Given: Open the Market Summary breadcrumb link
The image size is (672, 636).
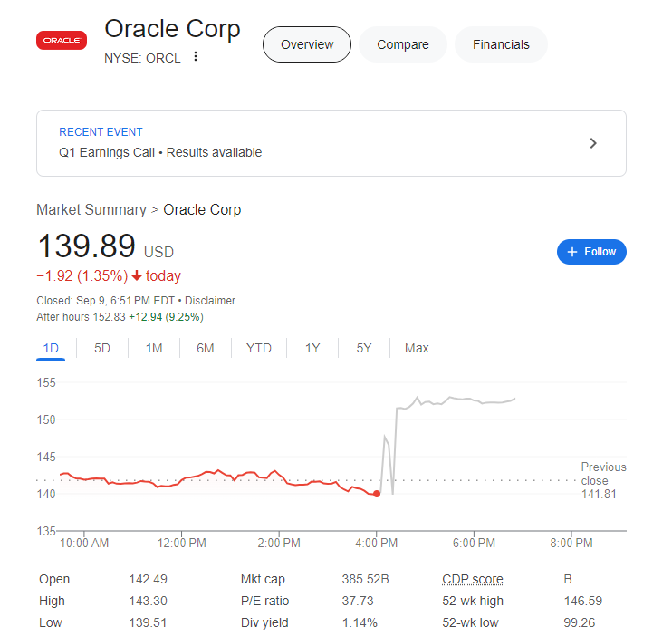Looking at the screenshot, I should (91, 209).
